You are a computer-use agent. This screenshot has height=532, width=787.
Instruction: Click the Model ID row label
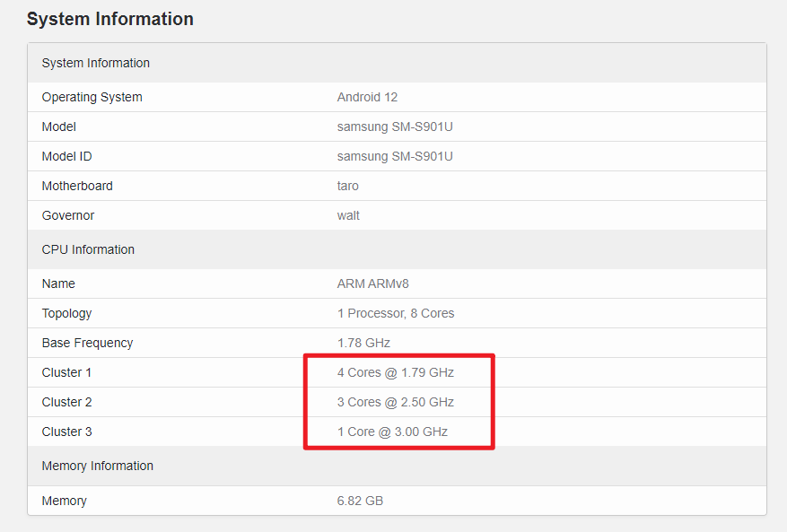pos(66,156)
